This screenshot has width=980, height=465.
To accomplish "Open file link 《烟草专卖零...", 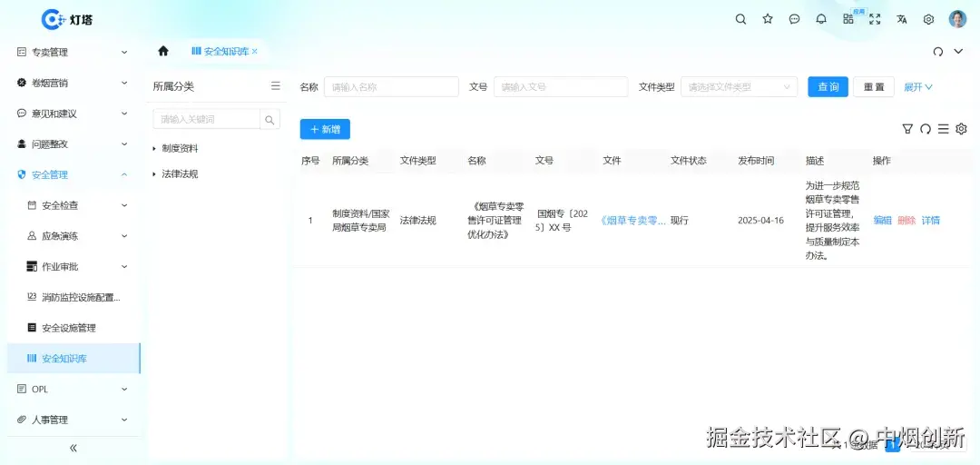I will tap(633, 221).
